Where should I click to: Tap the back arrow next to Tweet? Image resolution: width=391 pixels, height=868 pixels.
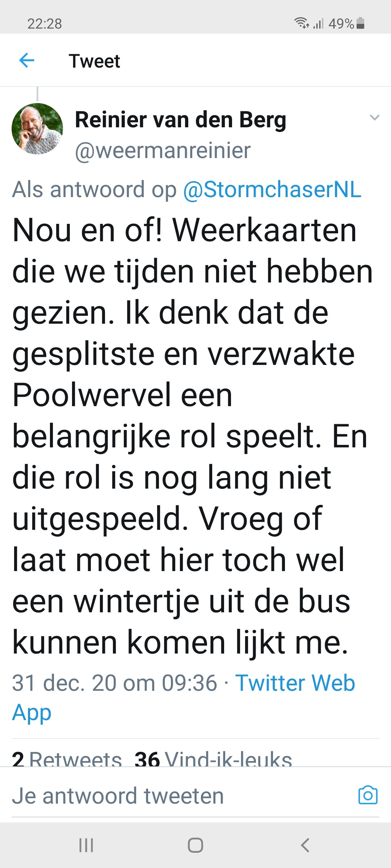tap(26, 60)
